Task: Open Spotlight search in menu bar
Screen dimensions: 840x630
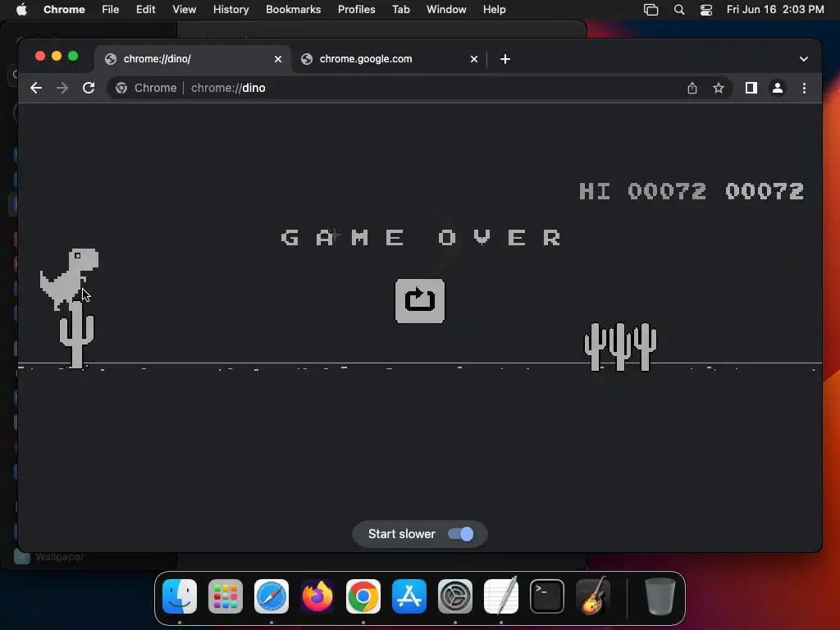Action: pos(678,10)
